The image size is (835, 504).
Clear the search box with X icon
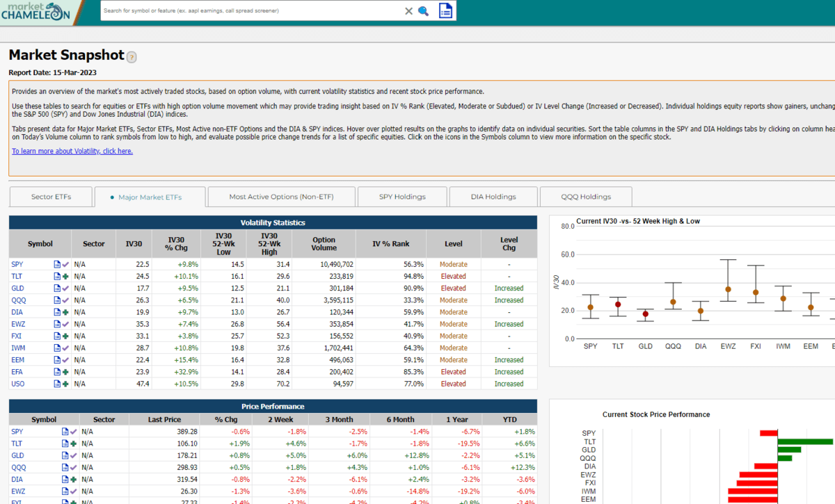point(408,11)
